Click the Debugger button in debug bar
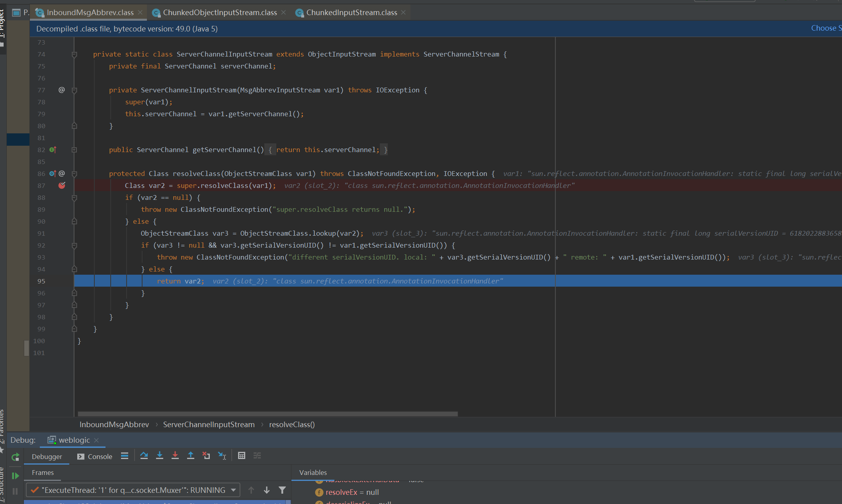Viewport: 842px width, 504px height. [47, 457]
